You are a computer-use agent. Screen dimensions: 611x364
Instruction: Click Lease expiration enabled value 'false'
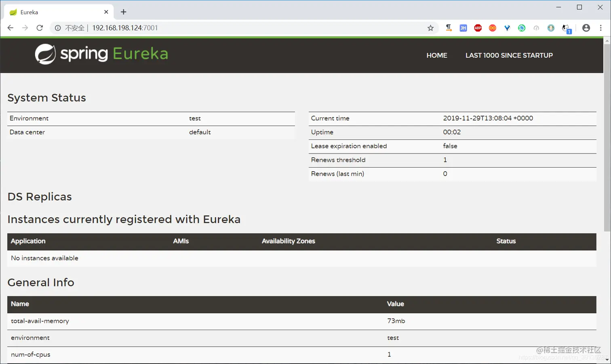point(450,146)
